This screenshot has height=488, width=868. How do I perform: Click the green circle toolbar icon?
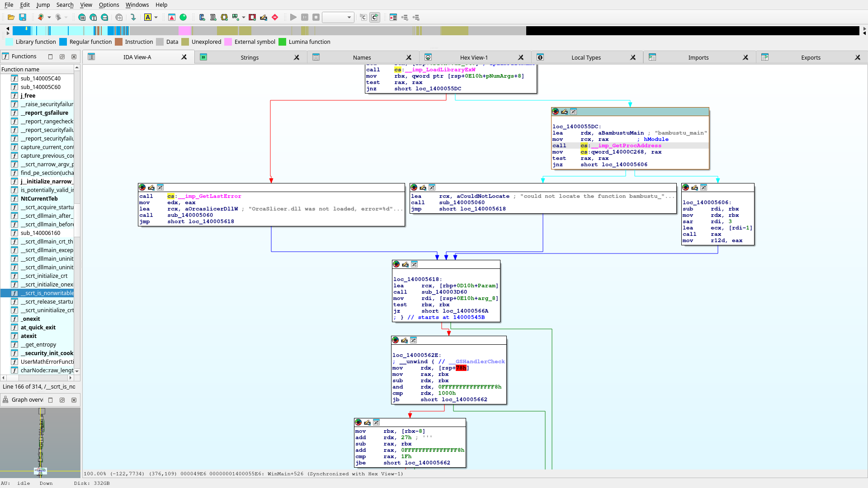tap(183, 17)
